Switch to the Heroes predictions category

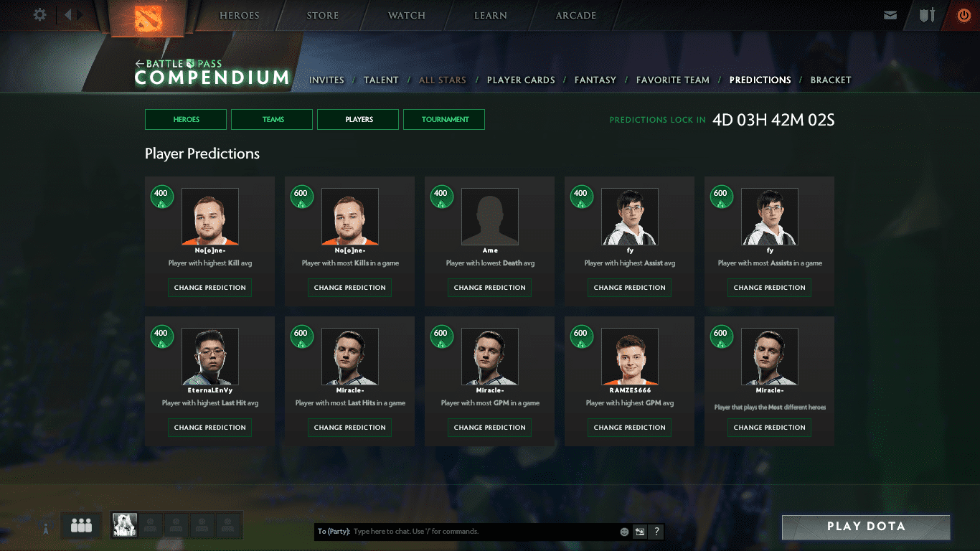point(186,119)
